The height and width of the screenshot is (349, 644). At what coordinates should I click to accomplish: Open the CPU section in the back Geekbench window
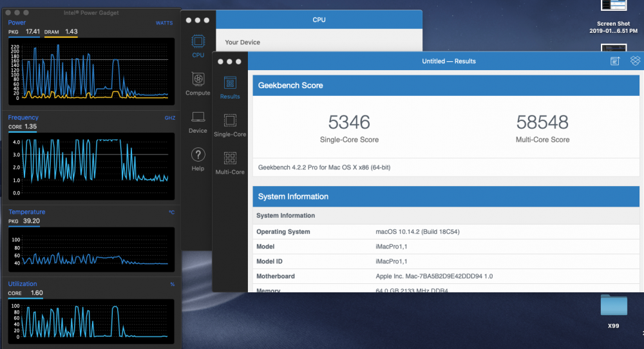198,46
